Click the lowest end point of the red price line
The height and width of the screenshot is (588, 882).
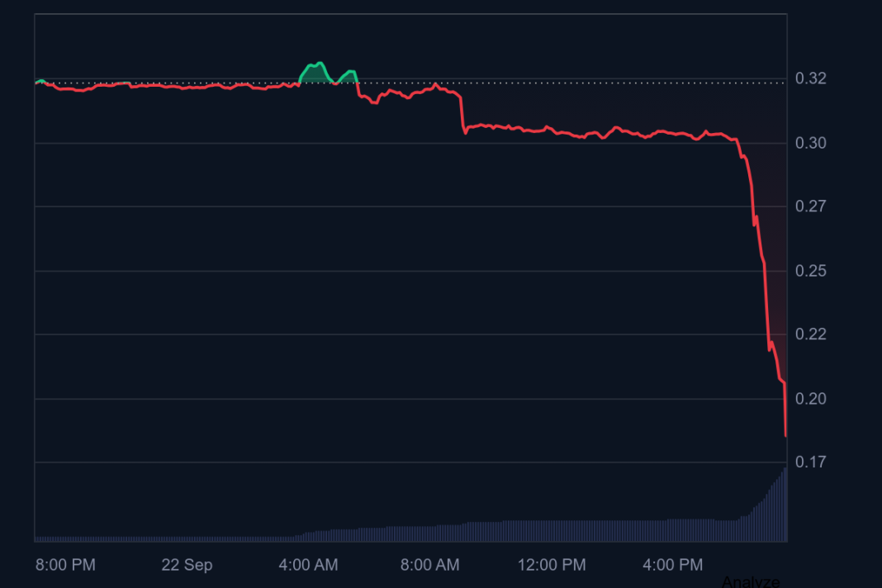(x=785, y=435)
